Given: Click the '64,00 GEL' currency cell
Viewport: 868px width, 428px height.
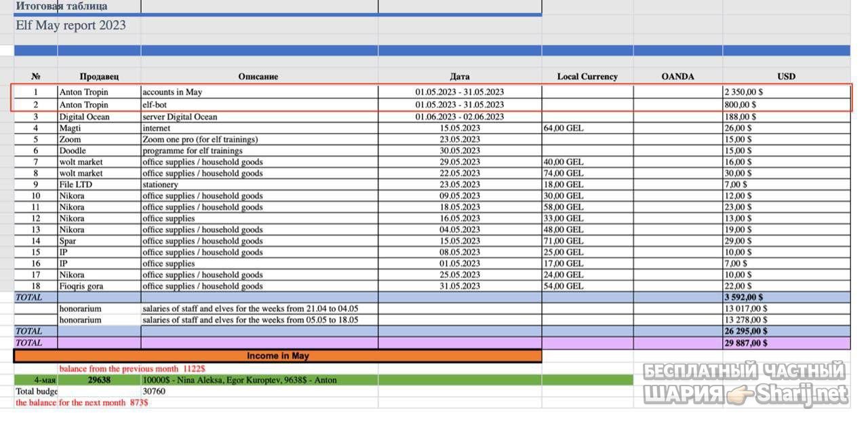Looking at the screenshot, I should [587, 128].
